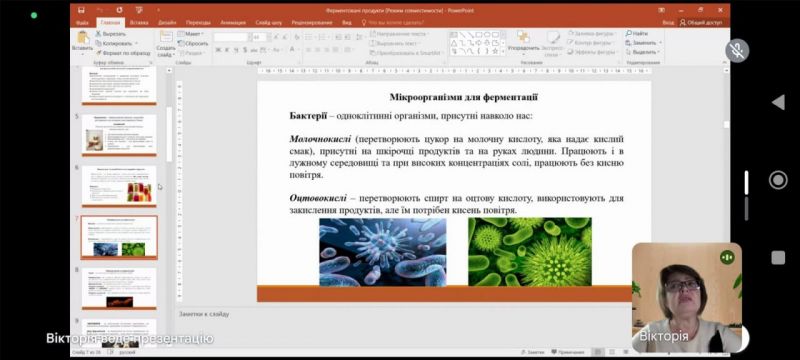800x360 pixels.
Task: Open the Выделить (Select) dropdown
Action: point(643,52)
